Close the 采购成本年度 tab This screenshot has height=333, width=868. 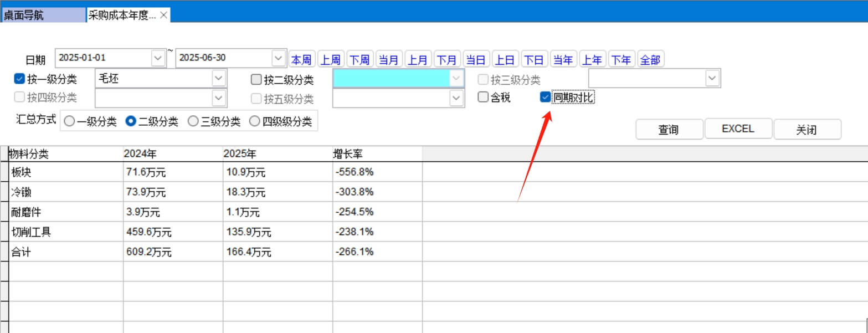[163, 16]
